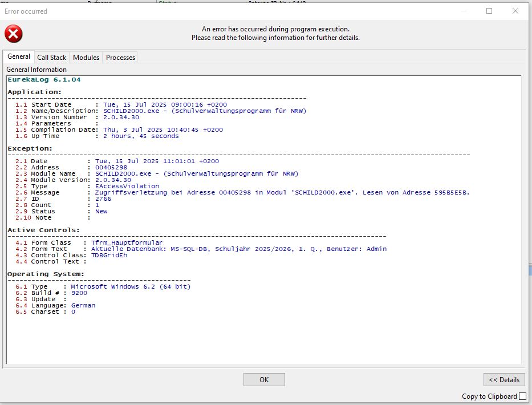This screenshot has width=532, height=405.
Task: Select the General tab
Action: [19, 56]
